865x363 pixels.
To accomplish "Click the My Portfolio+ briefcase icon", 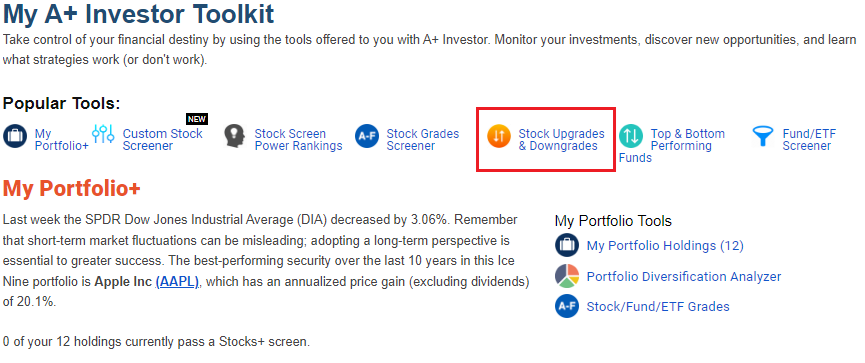I will 15,136.
